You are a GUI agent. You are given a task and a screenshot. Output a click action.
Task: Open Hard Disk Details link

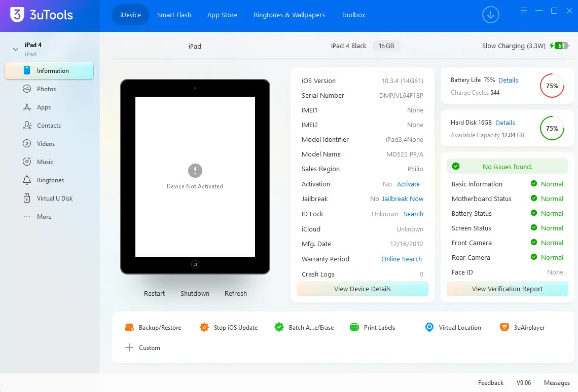[x=505, y=123]
